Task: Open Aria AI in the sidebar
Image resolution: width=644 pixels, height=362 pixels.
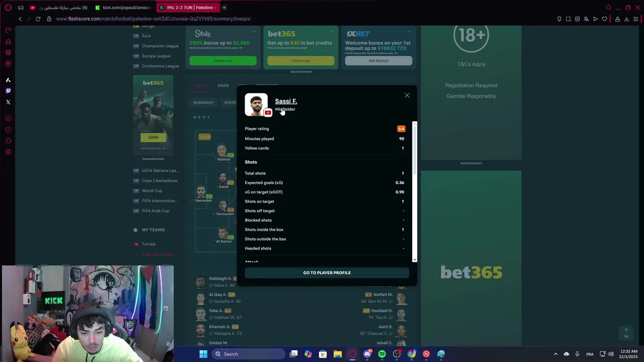Action: (8, 80)
